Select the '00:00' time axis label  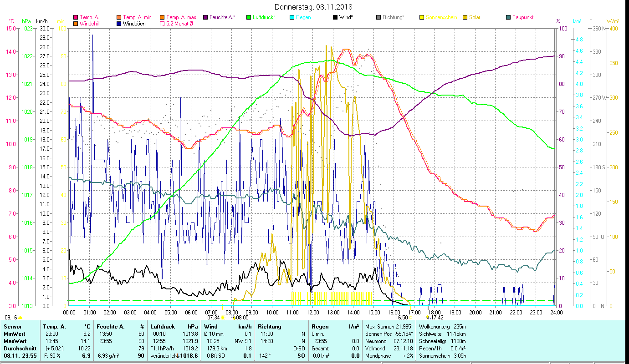tap(69, 313)
